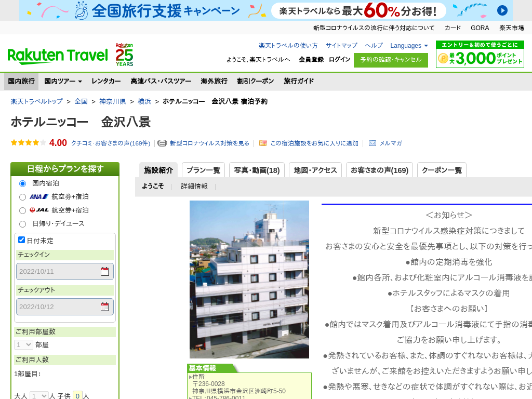This screenshot has height=399, width=532.
Task: Open 海外旅行 in the navigation bar
Action: pyautogui.click(x=214, y=81)
